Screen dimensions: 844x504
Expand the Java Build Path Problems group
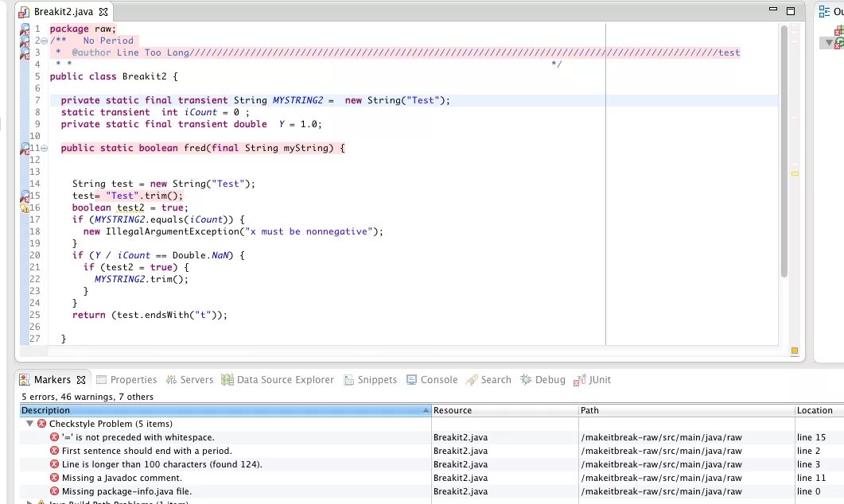[x=29, y=501]
